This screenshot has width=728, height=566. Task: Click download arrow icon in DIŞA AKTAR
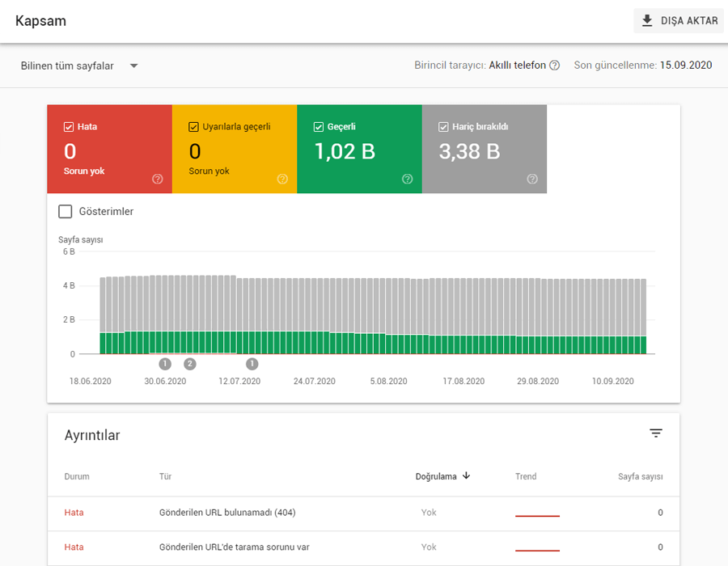tap(647, 21)
